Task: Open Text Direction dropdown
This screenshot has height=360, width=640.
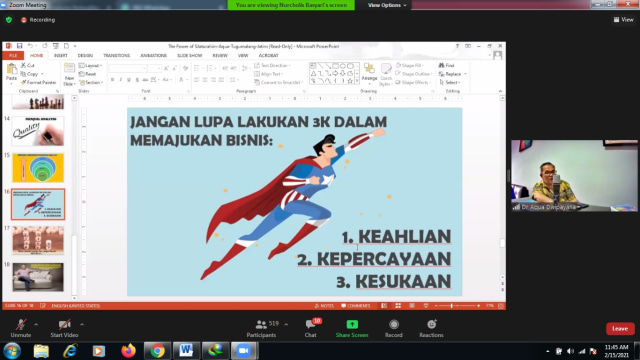Action: (x=273, y=65)
